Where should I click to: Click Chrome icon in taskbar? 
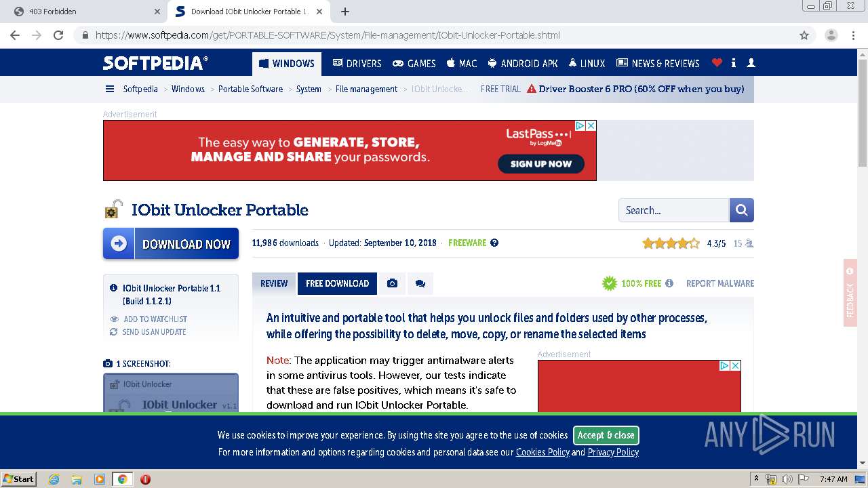(x=122, y=479)
